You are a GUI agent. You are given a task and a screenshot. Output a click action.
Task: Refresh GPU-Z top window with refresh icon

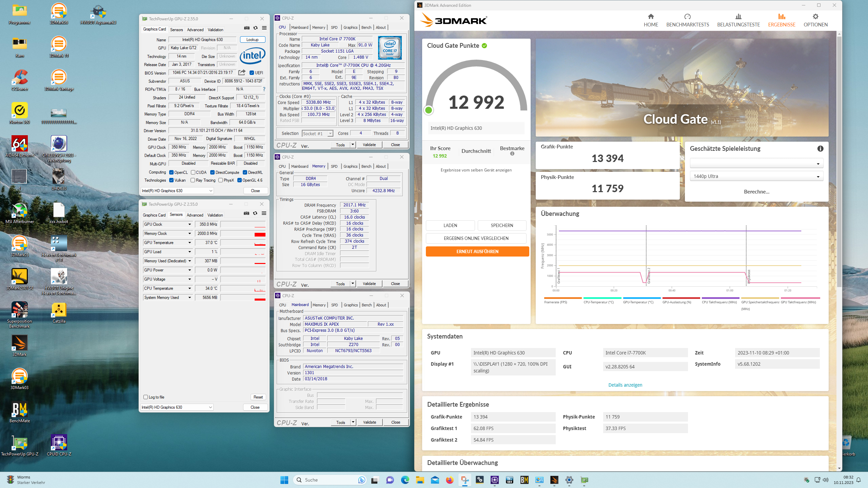click(x=256, y=28)
